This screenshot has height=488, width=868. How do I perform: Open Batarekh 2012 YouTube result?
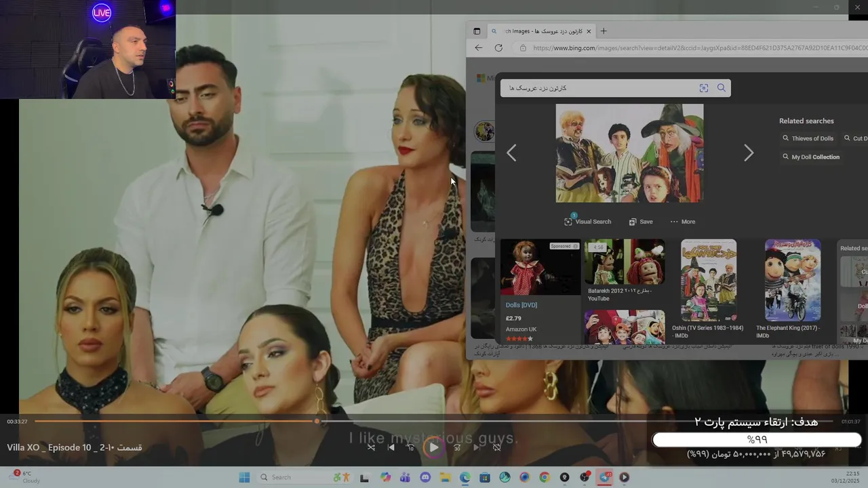(x=625, y=262)
